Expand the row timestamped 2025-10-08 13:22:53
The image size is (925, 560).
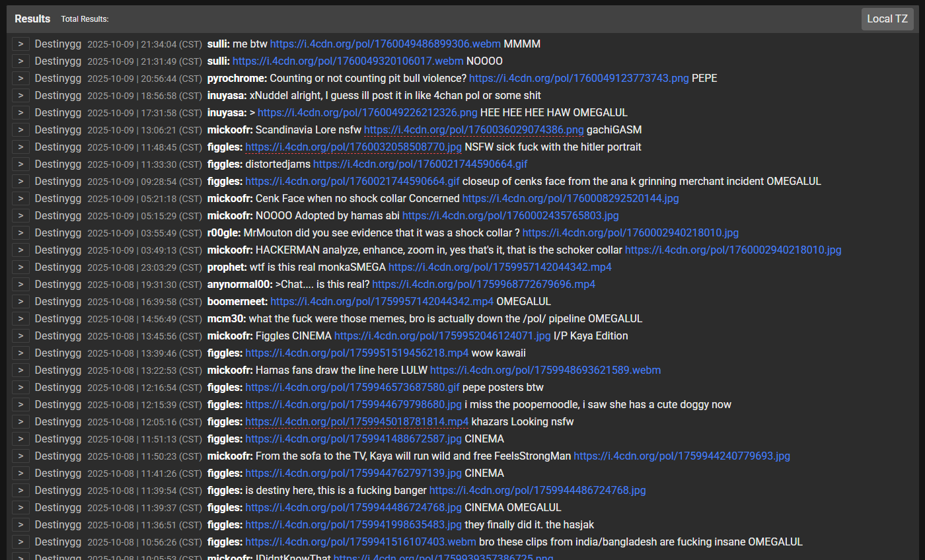[x=21, y=370]
